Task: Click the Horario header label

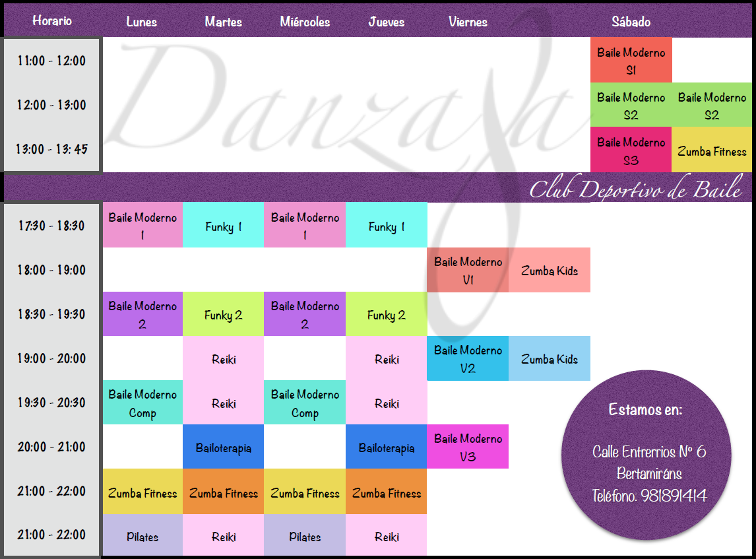Action: click(x=52, y=21)
